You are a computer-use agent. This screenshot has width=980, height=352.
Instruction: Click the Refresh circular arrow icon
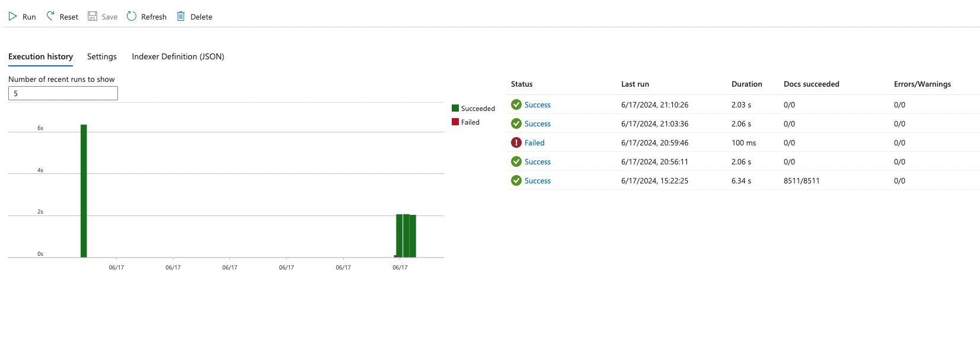click(132, 17)
